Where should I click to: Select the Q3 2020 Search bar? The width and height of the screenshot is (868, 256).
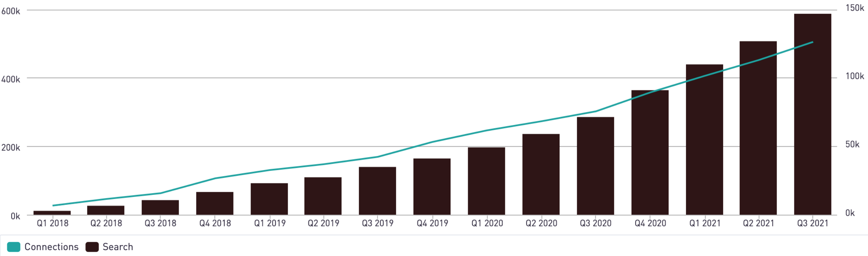596,166
